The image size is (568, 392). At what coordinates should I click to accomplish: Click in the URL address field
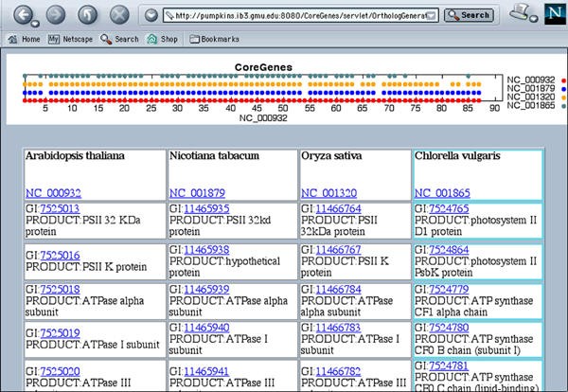pyautogui.click(x=293, y=16)
